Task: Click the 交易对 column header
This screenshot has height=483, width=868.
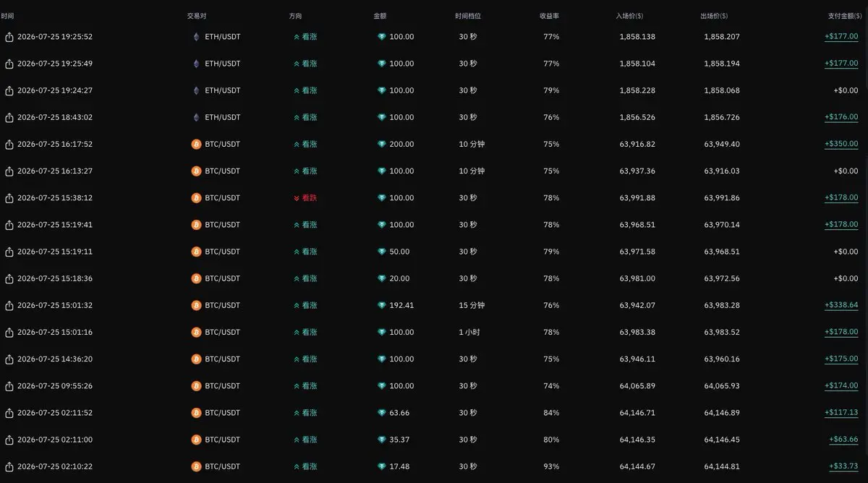Action: click(x=197, y=15)
